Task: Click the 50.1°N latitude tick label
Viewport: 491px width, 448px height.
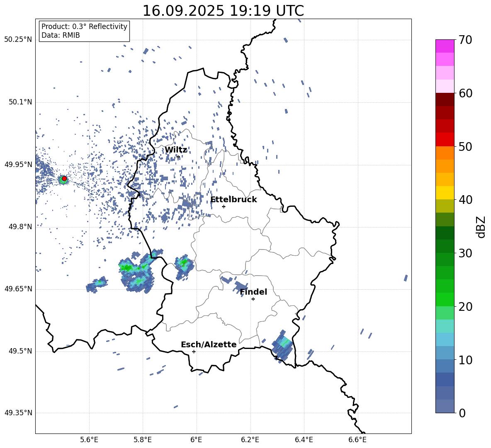Action: click(x=20, y=102)
